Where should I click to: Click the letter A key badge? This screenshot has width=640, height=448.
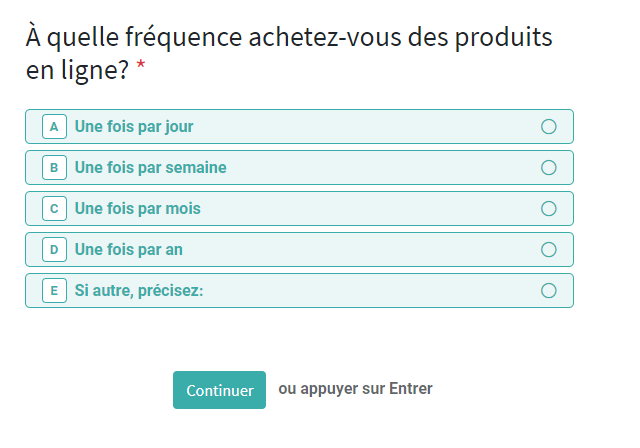(x=54, y=127)
